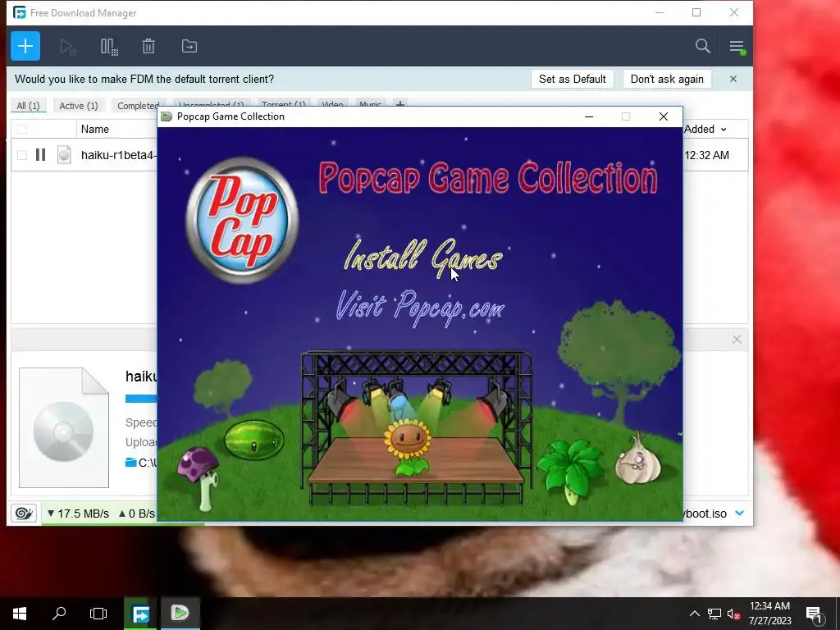Click the purple mushroom character
This screenshot has width=840, height=630.
pos(200,478)
